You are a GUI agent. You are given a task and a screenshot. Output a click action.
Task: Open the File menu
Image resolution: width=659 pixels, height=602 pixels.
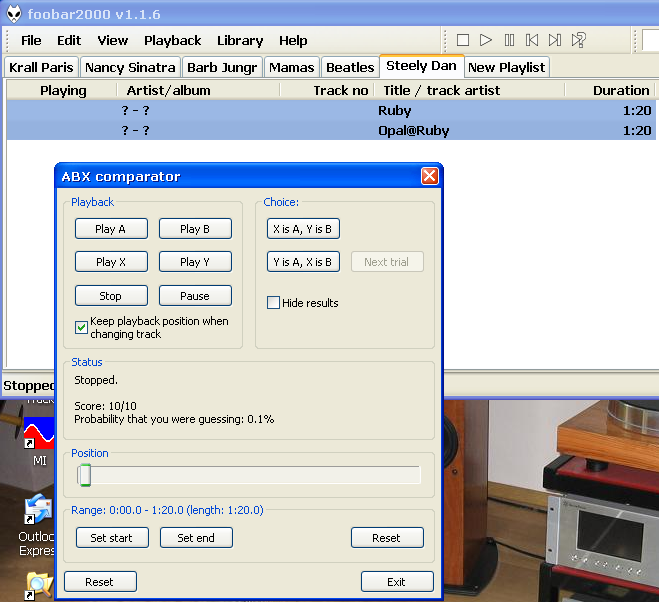pyautogui.click(x=31, y=40)
